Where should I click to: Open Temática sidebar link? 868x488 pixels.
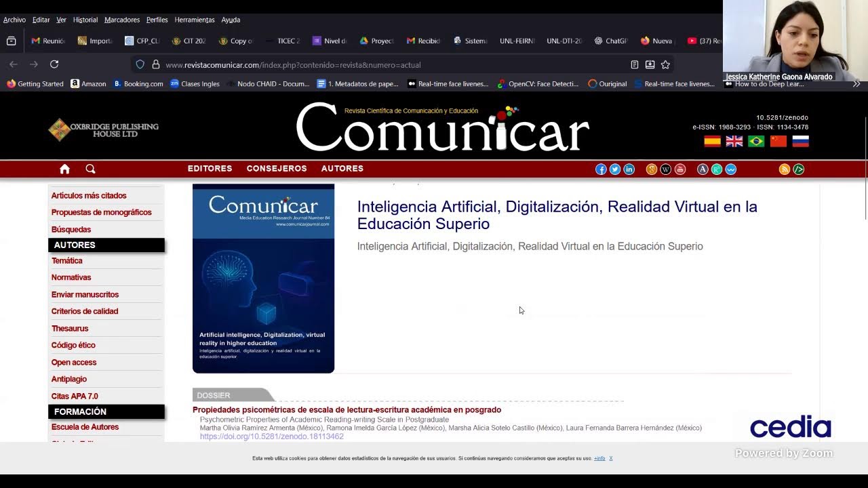67,261
